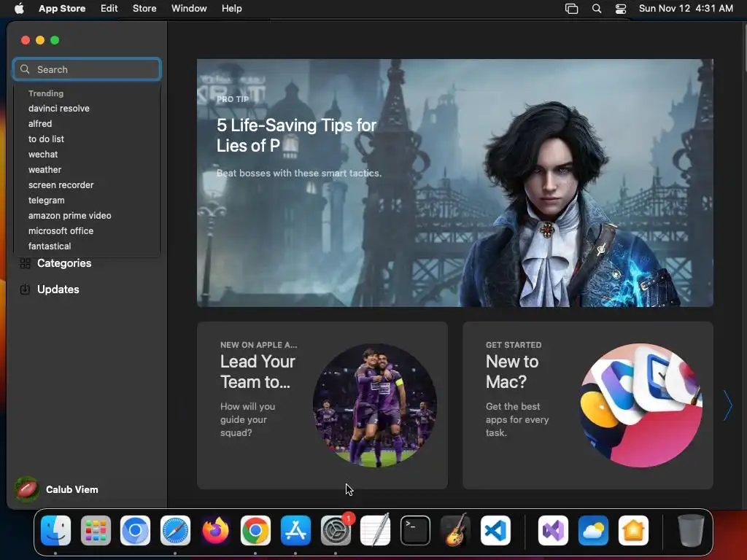Open 'Lead Your Team to...' story card

(322, 405)
